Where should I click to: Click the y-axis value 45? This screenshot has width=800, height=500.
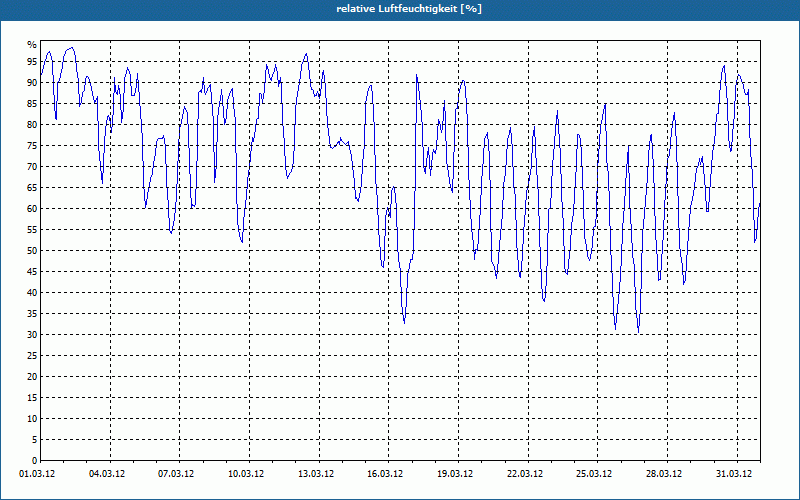32,271
